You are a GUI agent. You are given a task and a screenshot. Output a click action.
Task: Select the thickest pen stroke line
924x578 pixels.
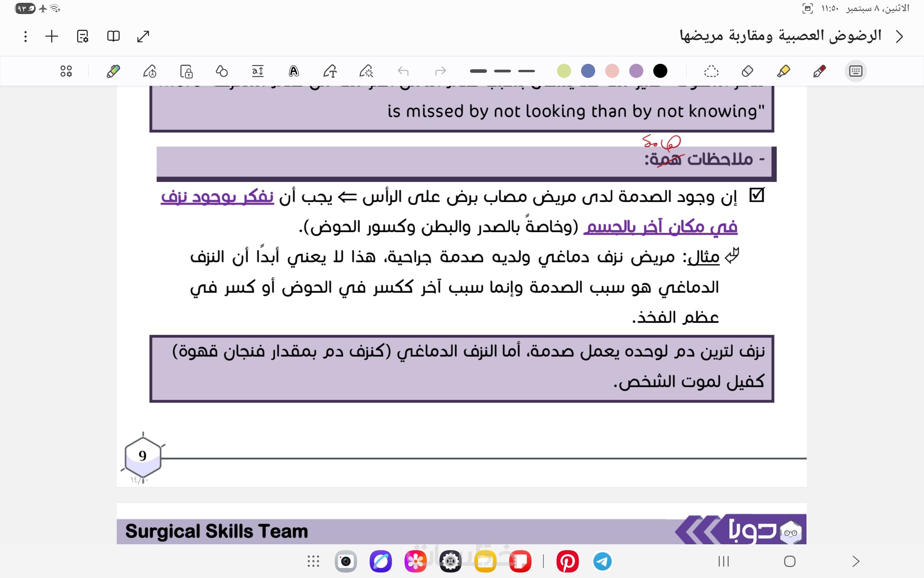point(478,71)
